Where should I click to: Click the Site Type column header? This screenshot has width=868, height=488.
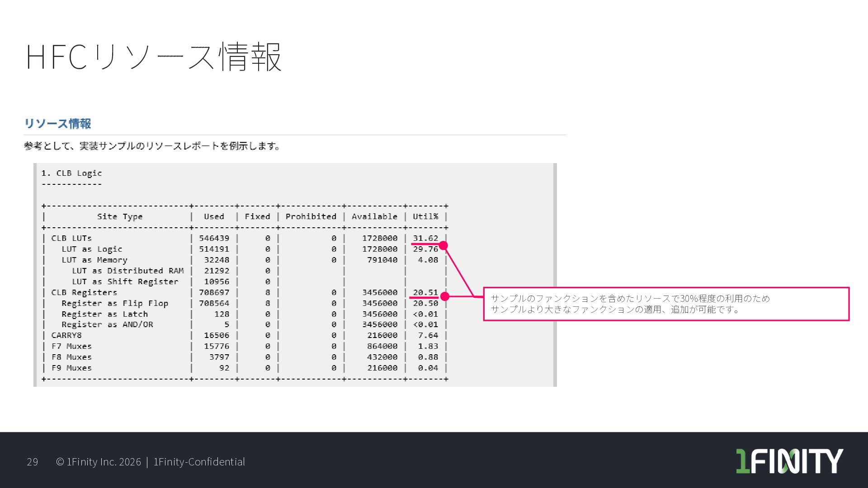coord(120,216)
